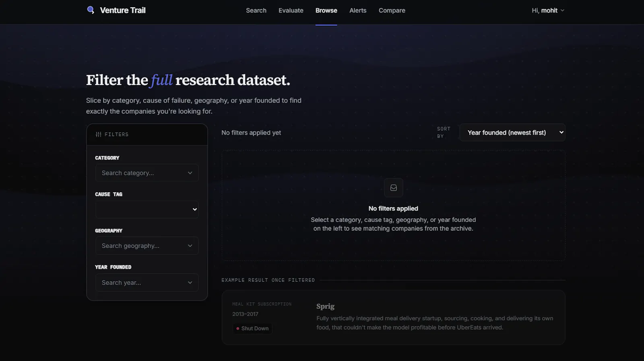
Task: Open the Hi, mohit user menu
Action: 548,10
